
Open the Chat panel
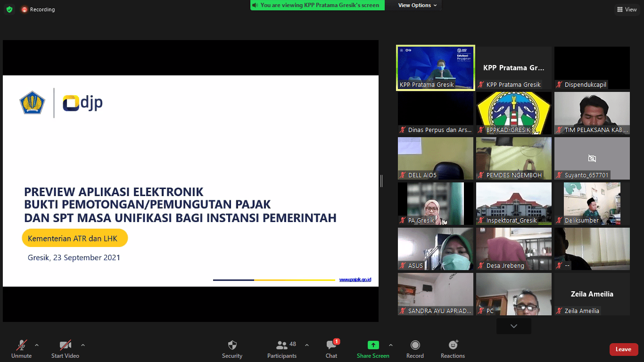click(331, 346)
